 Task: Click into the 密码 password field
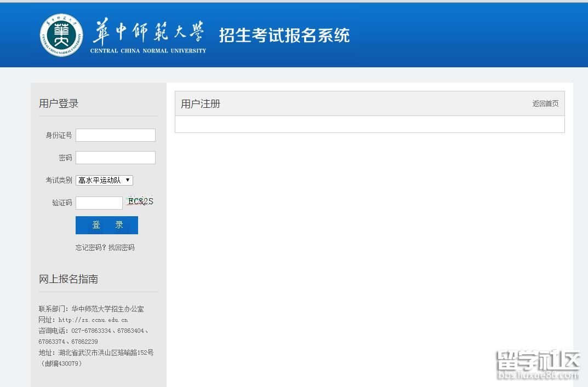[x=115, y=158]
